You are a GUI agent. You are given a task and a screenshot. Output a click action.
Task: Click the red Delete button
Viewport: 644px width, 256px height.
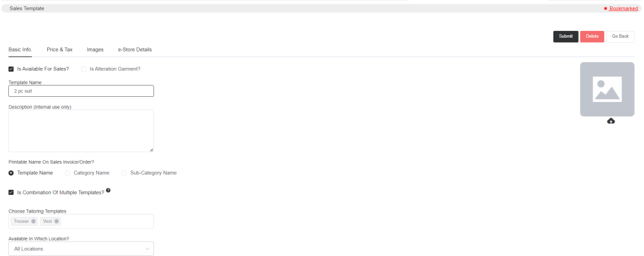[592, 36]
